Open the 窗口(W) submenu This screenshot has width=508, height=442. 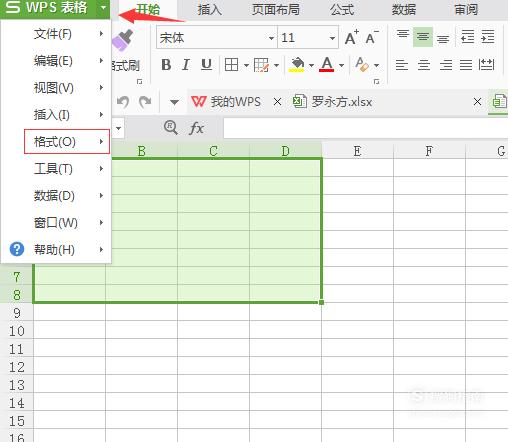(x=56, y=223)
